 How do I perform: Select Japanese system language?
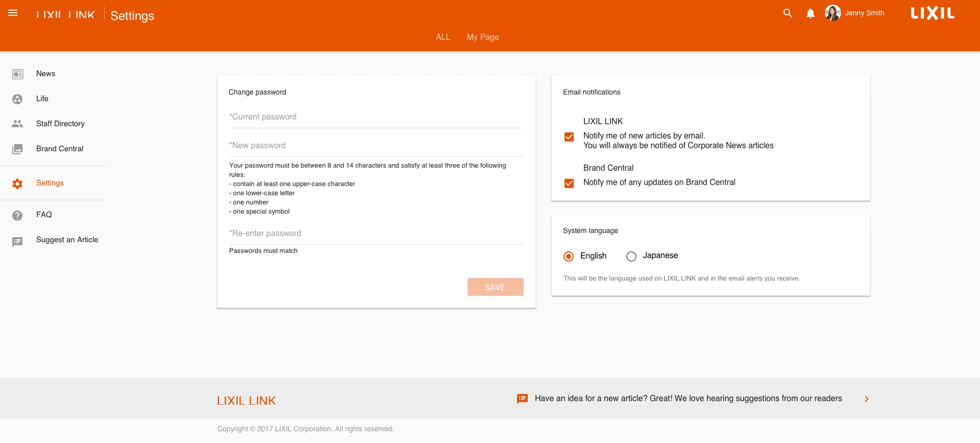pyautogui.click(x=631, y=257)
